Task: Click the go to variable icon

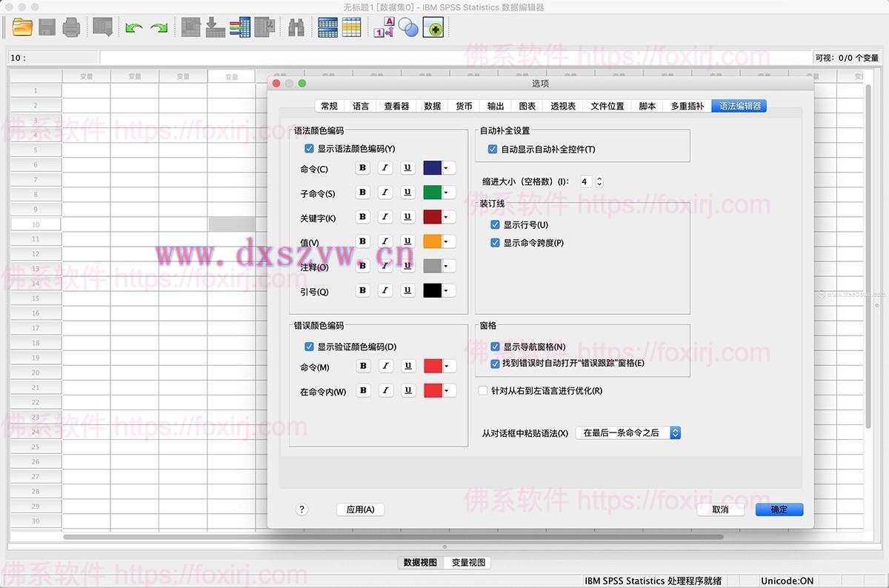Action: pyautogui.click(x=216, y=28)
